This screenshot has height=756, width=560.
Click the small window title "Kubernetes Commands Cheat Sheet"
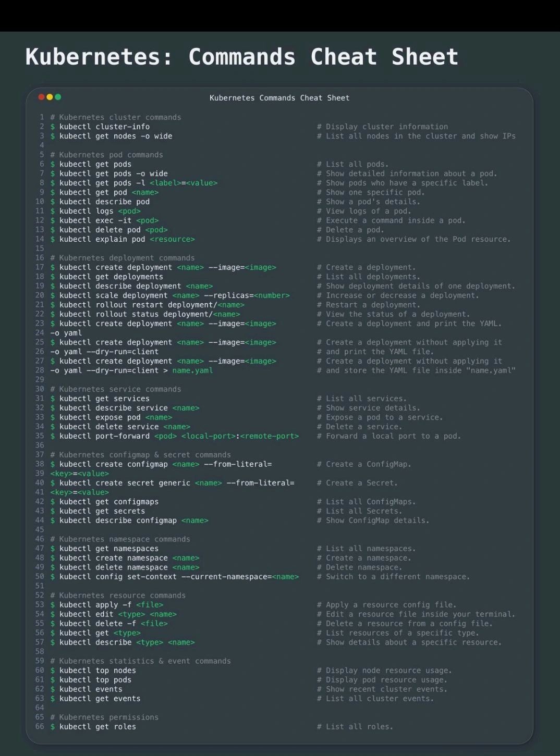279,98
